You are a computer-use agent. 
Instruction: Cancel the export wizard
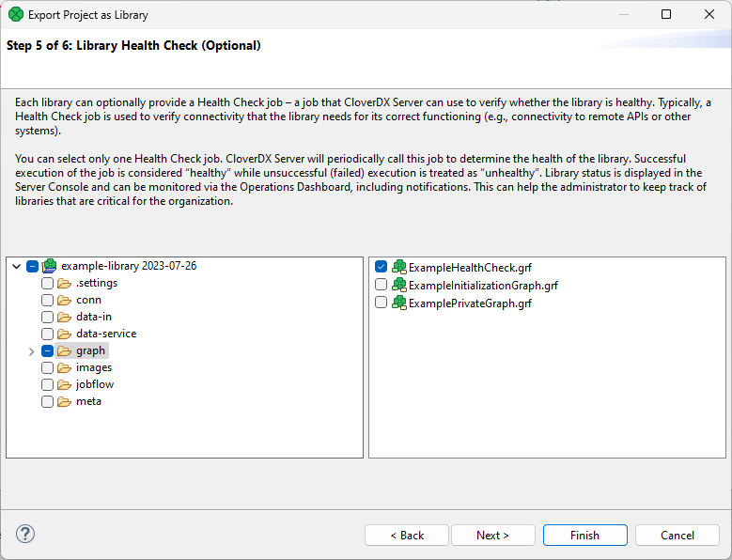coord(677,536)
